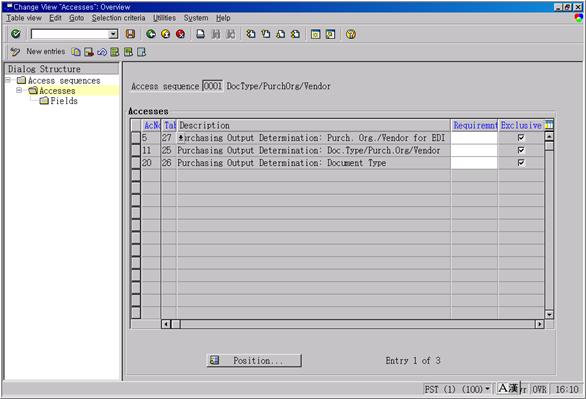The width and height of the screenshot is (586, 399).
Task: Click inside the command input field
Action: 70,34
